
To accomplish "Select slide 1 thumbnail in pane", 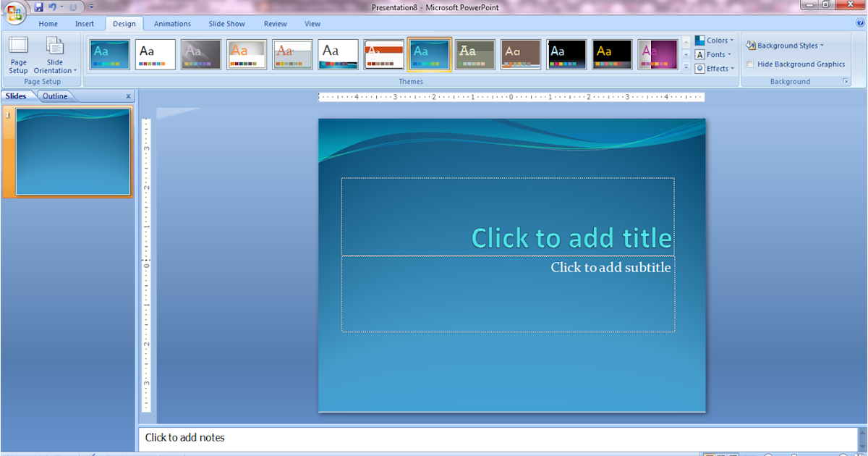I will [73, 152].
